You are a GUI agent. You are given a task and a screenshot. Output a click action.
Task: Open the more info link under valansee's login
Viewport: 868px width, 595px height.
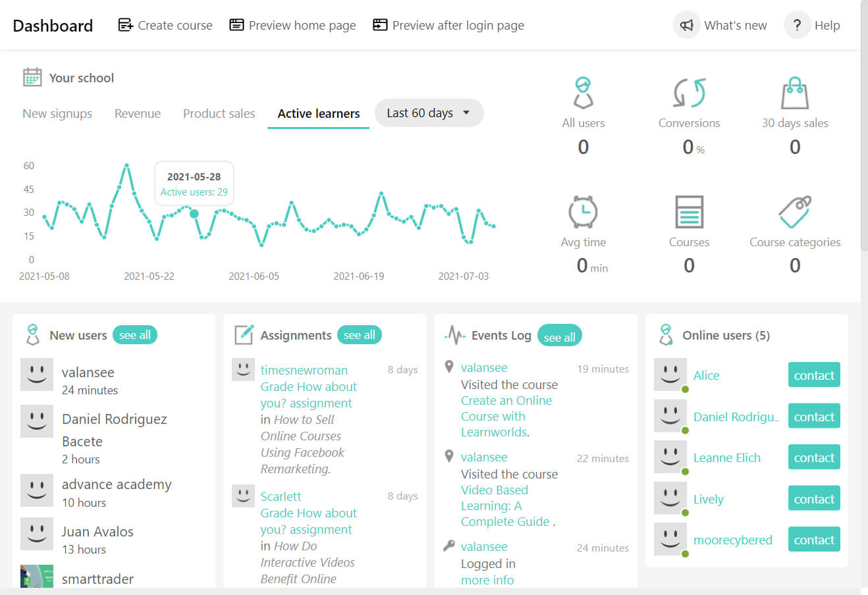coord(487,580)
